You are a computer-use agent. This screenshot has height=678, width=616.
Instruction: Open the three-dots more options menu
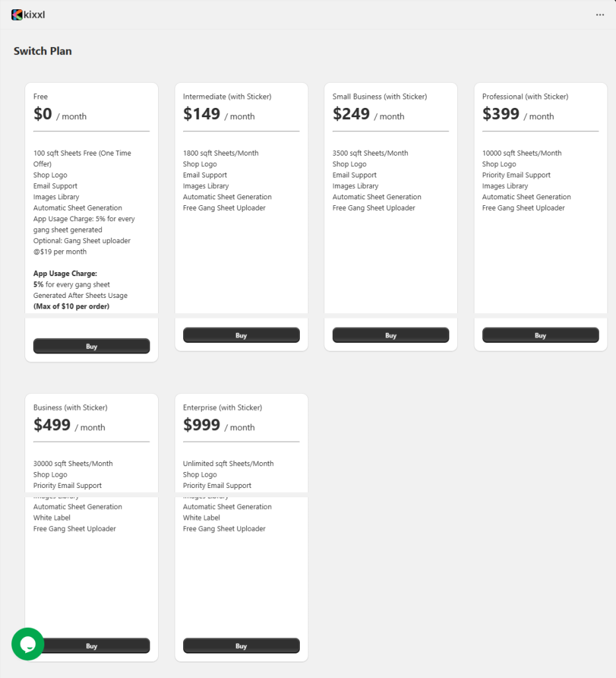pos(599,15)
